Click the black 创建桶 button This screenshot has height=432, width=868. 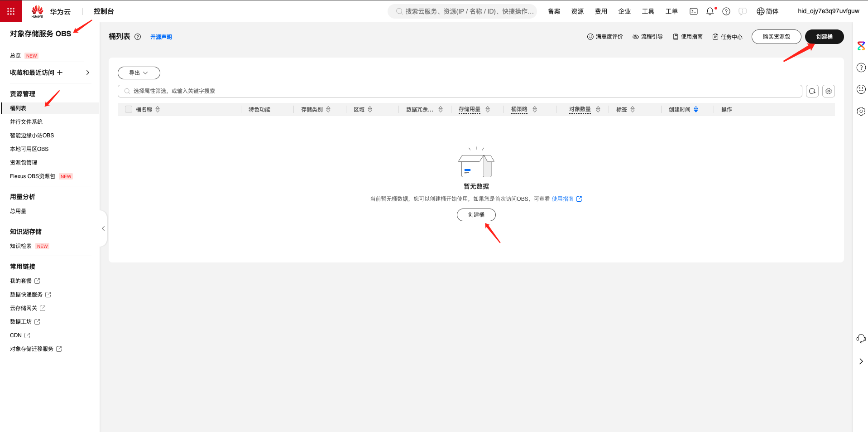(824, 37)
